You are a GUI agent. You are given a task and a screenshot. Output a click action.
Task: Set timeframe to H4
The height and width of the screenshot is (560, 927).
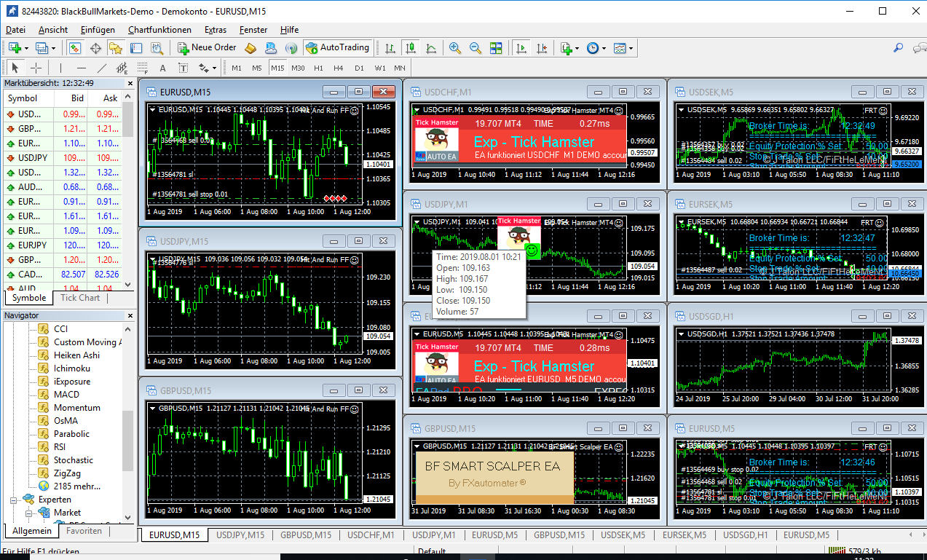click(x=339, y=68)
